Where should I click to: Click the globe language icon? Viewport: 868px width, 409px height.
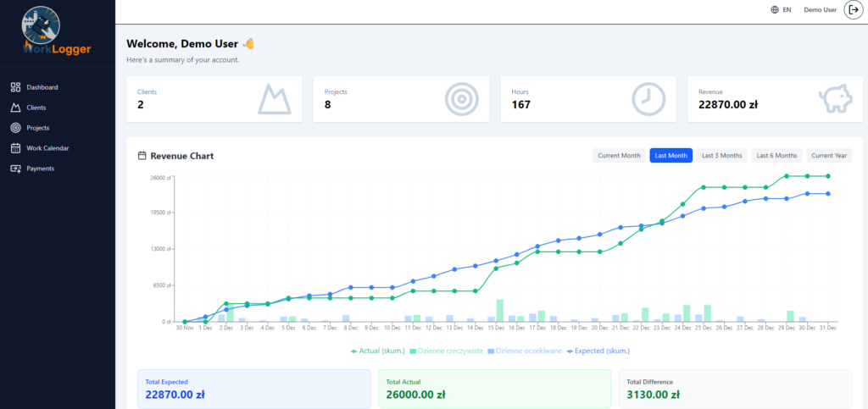775,10
